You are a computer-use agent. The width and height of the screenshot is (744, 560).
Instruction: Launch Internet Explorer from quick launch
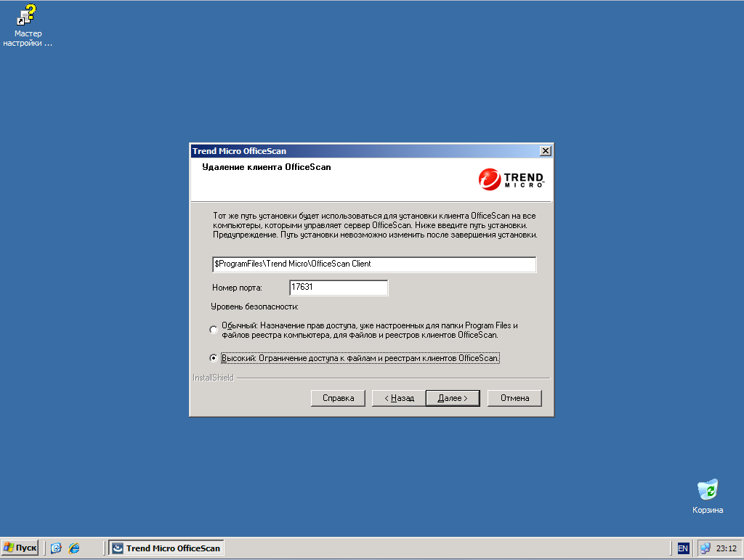click(75, 548)
